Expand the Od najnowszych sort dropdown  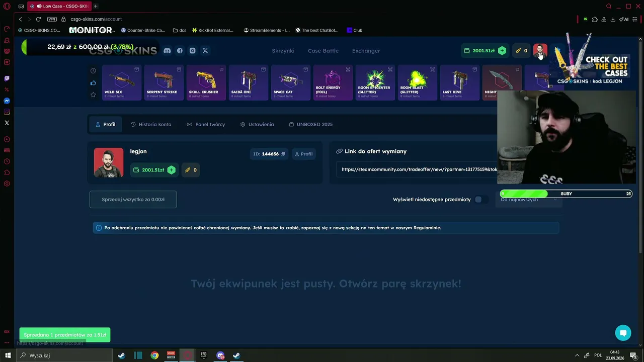(528, 200)
